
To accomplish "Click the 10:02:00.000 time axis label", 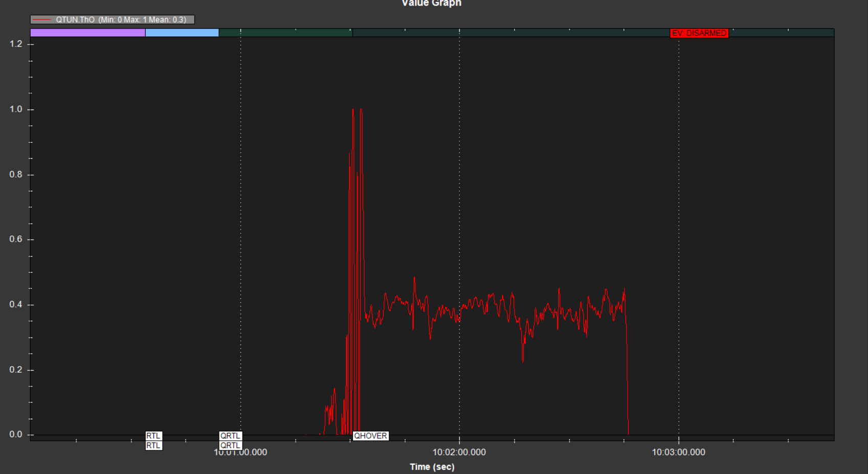I will (459, 453).
